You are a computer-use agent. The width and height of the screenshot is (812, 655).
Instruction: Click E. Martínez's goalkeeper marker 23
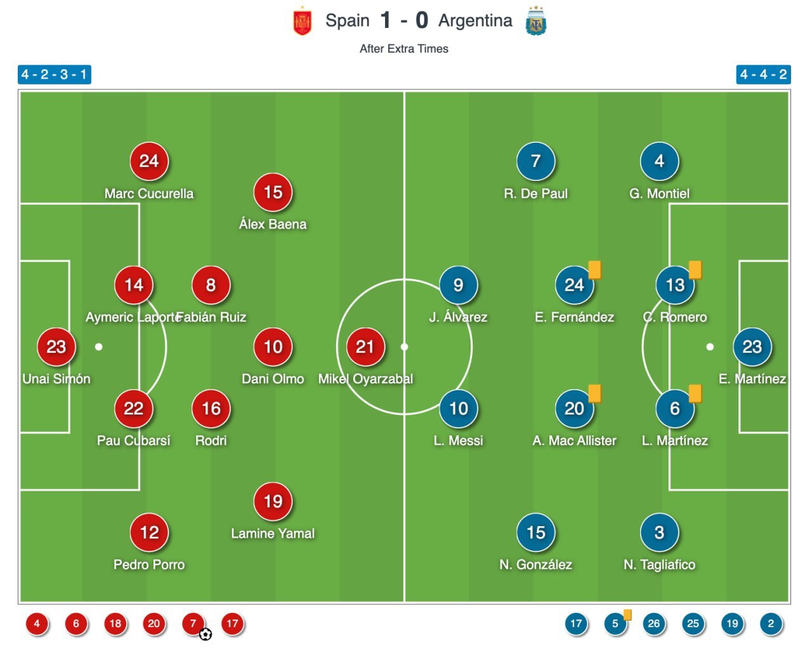[x=752, y=347]
